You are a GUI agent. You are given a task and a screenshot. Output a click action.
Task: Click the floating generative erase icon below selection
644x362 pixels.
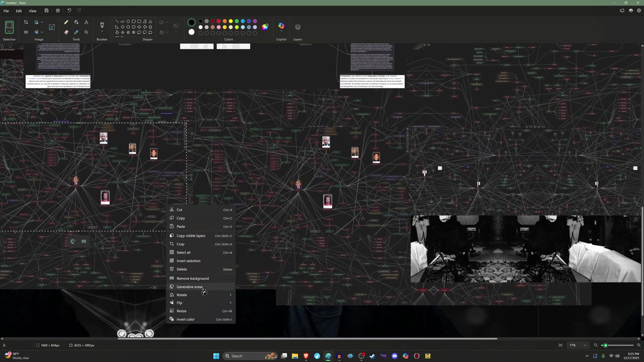tap(72, 241)
